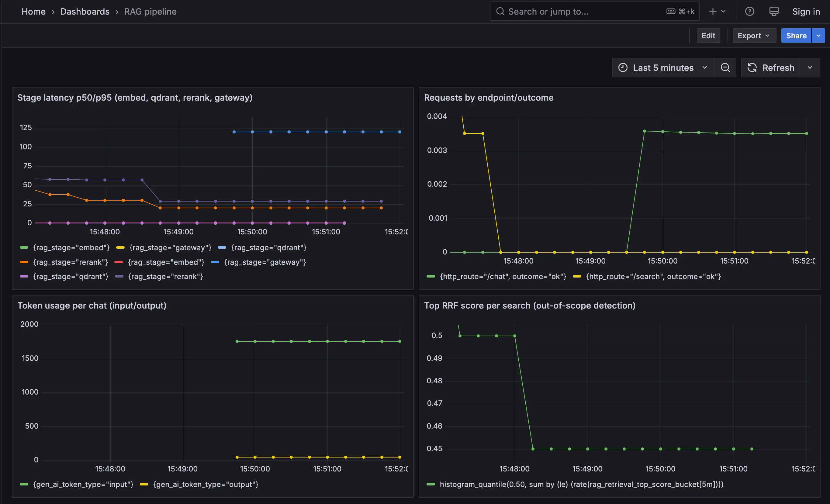Click Token usage per chat panel title
The image size is (830, 504).
tap(92, 306)
